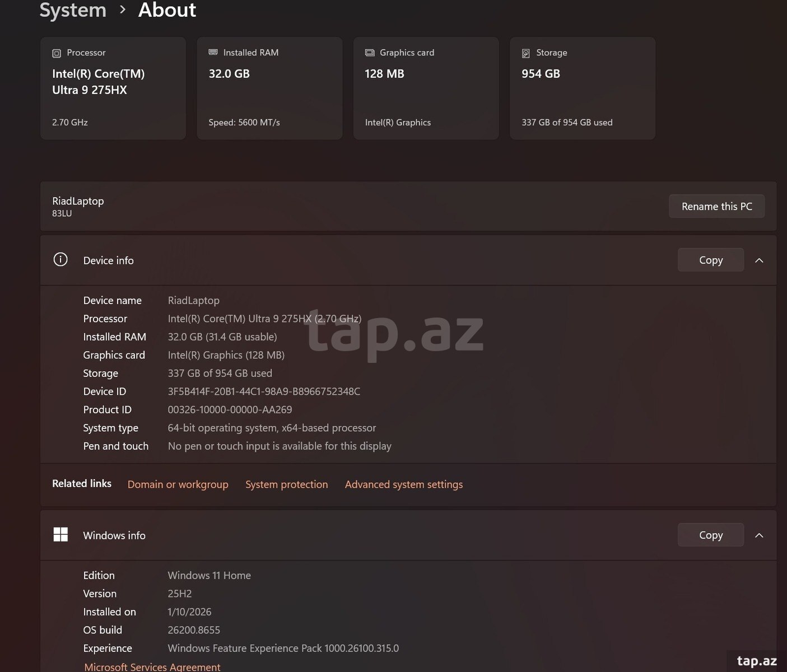Copy the Windows info details

click(711, 535)
